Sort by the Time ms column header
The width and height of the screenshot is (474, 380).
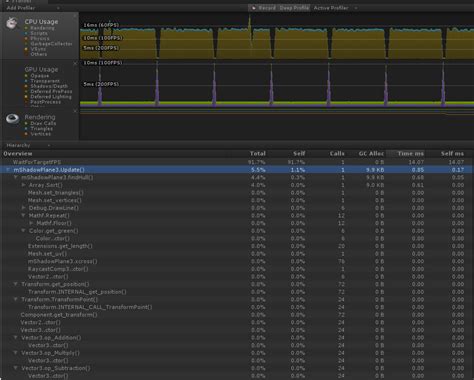[410, 154]
